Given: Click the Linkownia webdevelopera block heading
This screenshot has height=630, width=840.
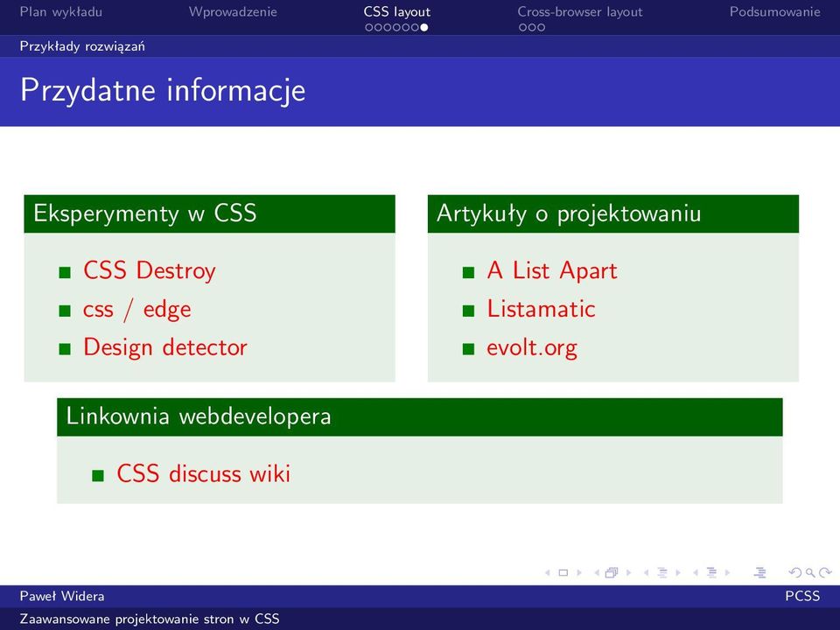Looking at the screenshot, I should pos(199,416).
